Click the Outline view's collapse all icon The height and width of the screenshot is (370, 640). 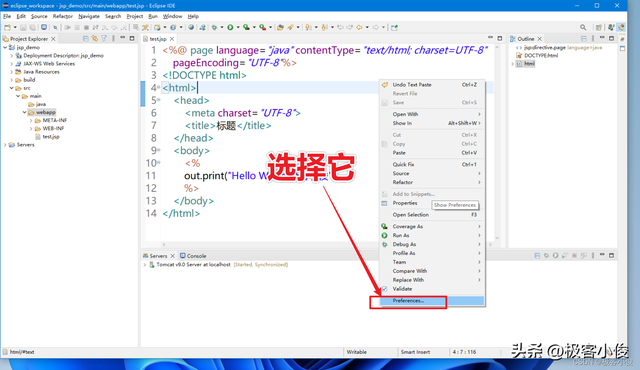584,38
